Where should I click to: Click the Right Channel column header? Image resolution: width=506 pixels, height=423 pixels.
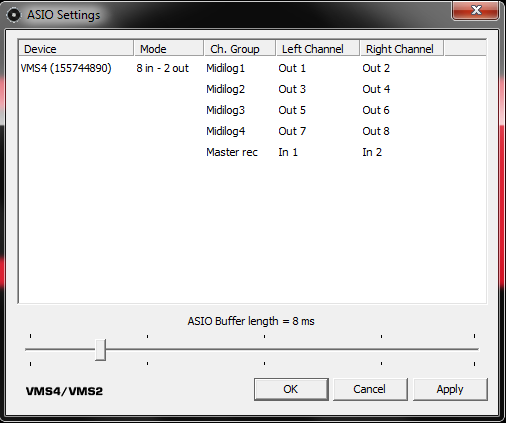402,49
